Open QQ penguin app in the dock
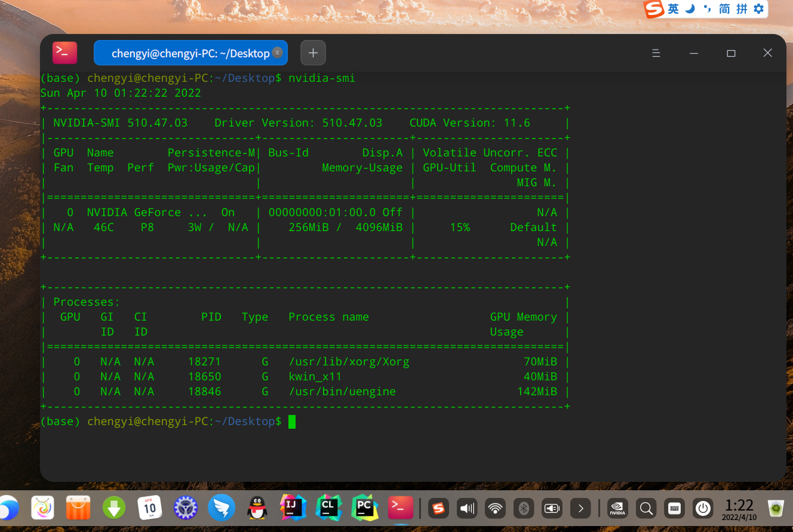 [257, 508]
